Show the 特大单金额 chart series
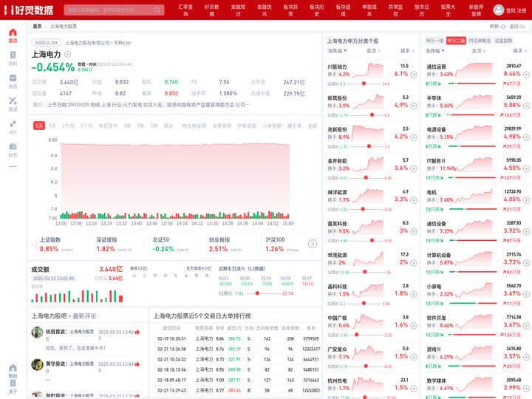Viewport: 532px width, 399px height. click(194, 126)
